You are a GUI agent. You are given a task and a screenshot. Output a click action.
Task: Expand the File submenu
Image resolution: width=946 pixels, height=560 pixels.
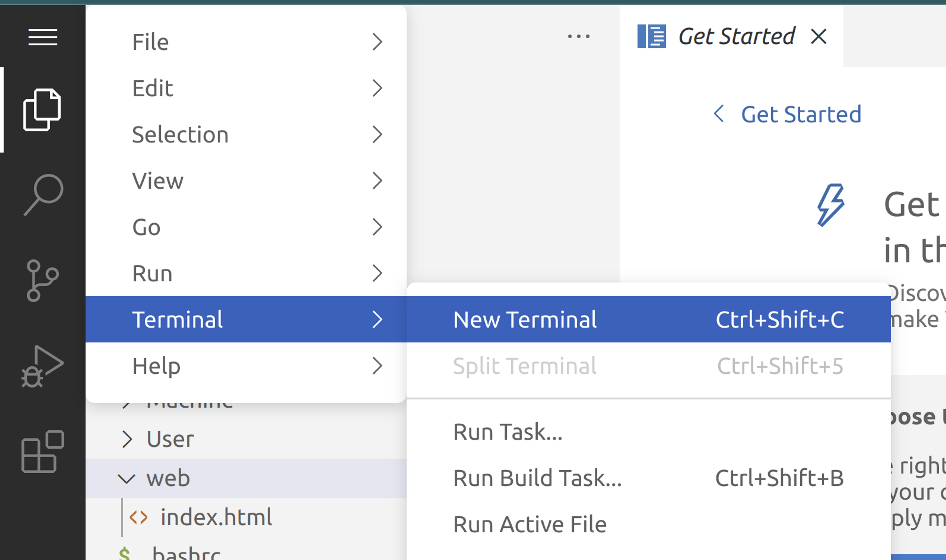pos(245,42)
